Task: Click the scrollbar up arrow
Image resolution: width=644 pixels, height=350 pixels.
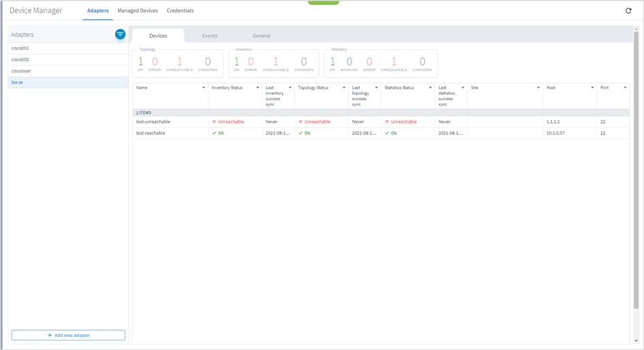Action: [636, 30]
